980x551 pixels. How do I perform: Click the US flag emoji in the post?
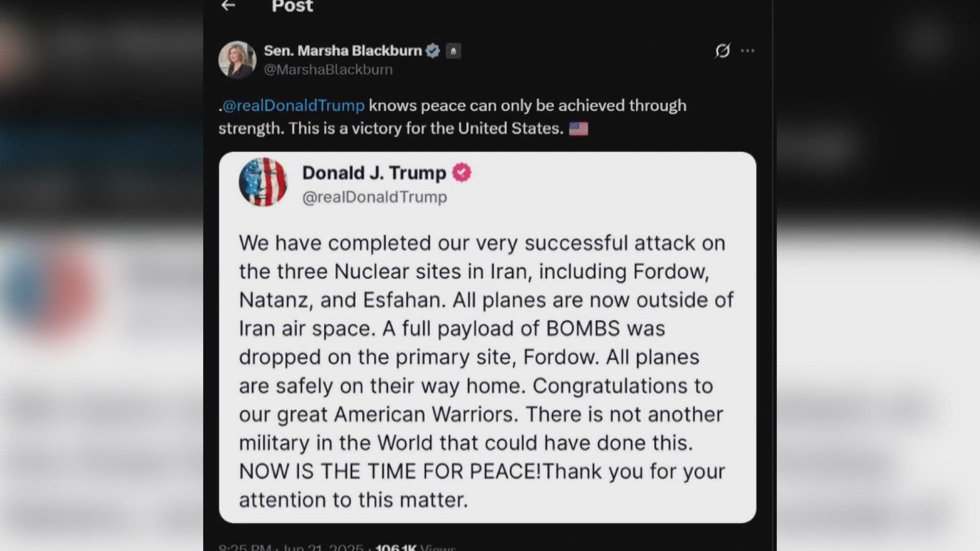(579, 128)
